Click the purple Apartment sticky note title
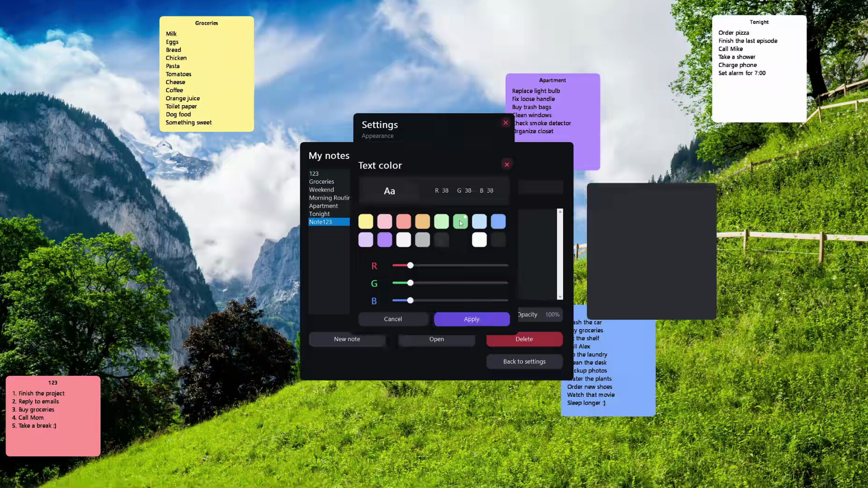Screen dimensions: 868x488 [x=552, y=80]
